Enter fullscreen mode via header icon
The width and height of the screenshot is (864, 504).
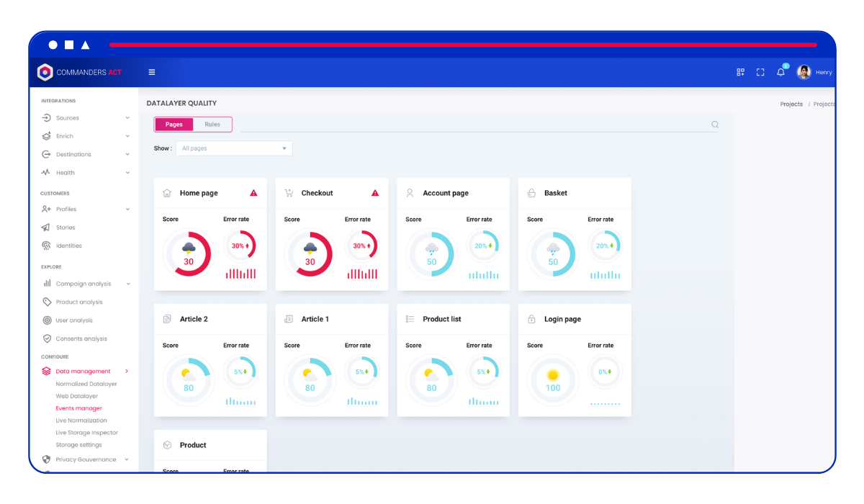coord(760,72)
